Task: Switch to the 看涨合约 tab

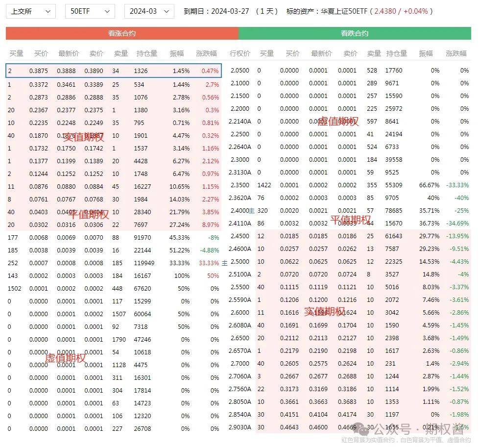Action: [x=122, y=33]
